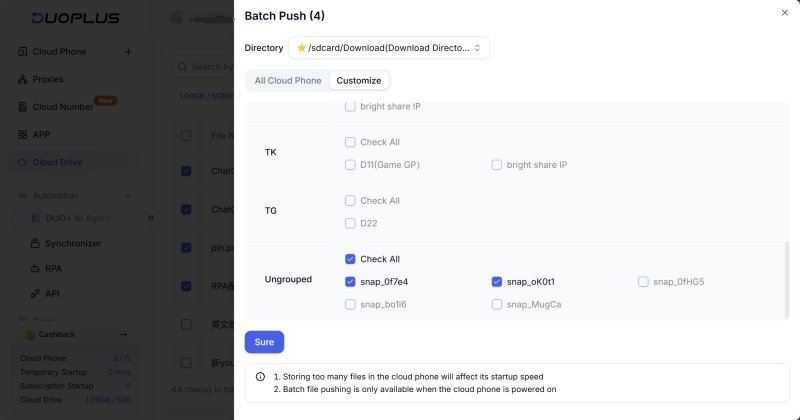This screenshot has width=800, height=420.
Task: Click the RPA robot icon
Action: tap(35, 268)
